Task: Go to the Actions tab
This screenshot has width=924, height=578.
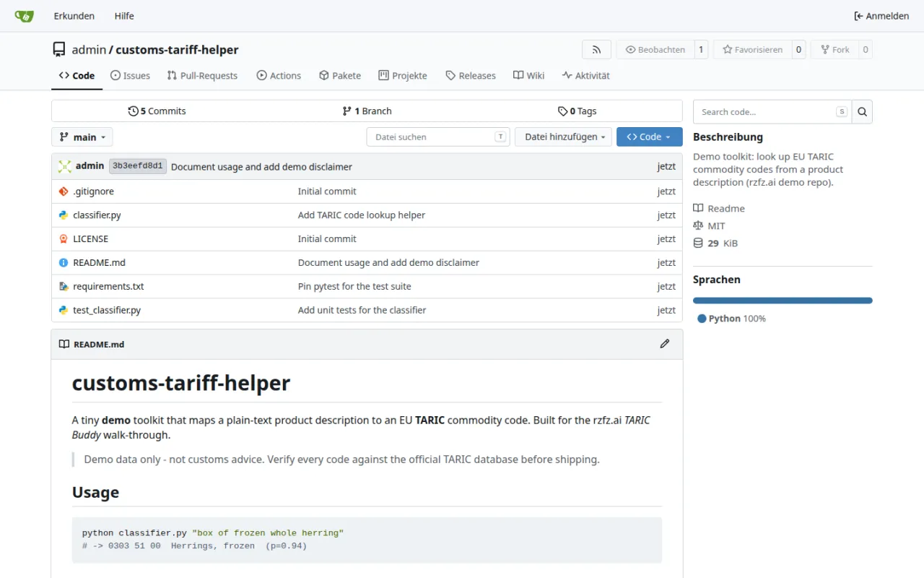Action: click(x=279, y=75)
